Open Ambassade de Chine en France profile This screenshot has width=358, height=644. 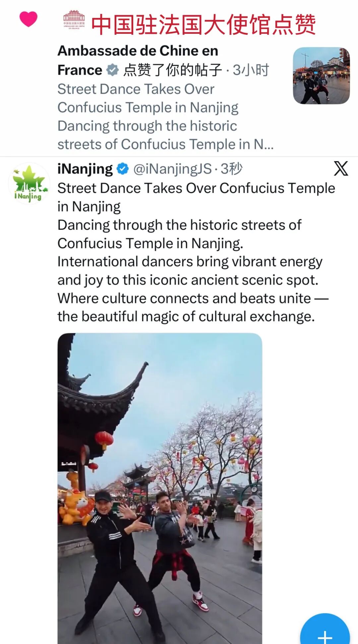tap(138, 60)
